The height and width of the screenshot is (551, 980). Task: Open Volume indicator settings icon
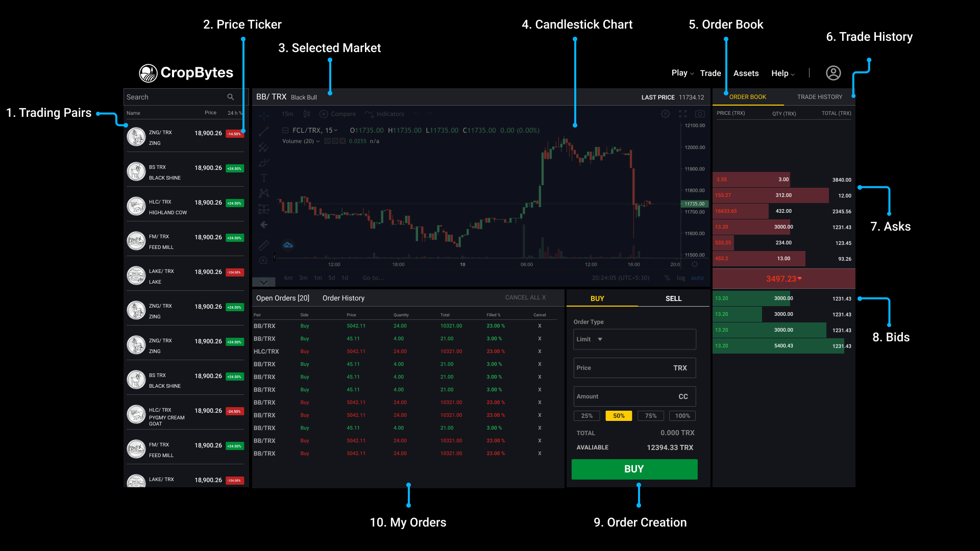335,141
